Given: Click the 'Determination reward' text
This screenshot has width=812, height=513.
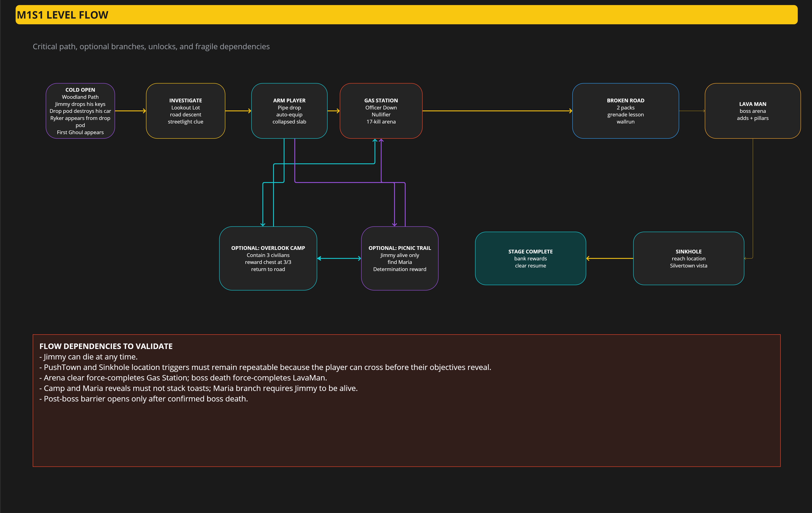Looking at the screenshot, I should (400, 269).
